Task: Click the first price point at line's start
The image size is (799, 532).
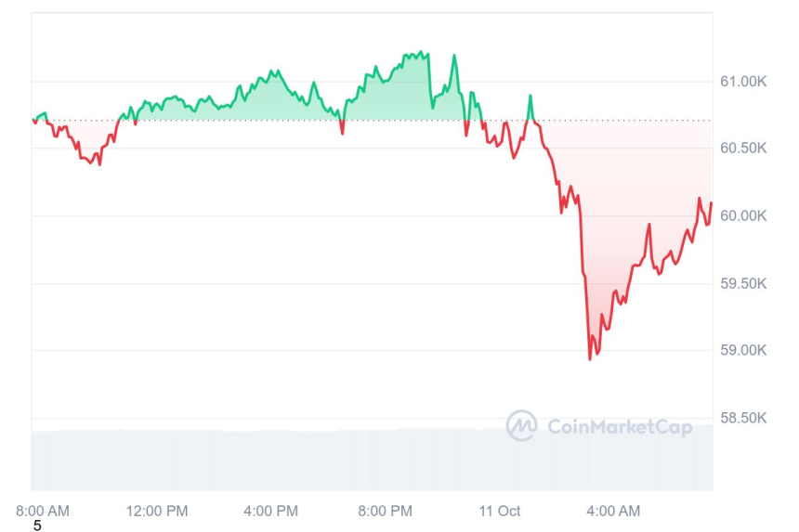Action: pos(33,120)
